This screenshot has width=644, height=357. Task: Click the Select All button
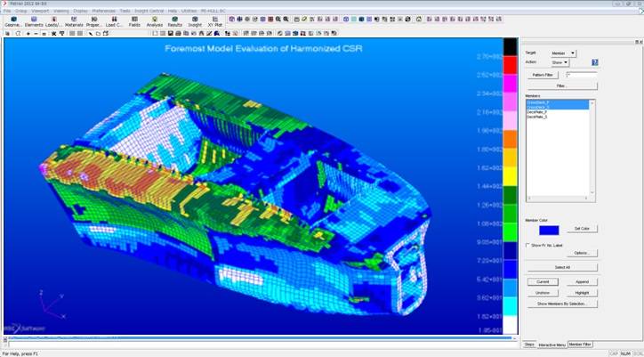(561, 267)
